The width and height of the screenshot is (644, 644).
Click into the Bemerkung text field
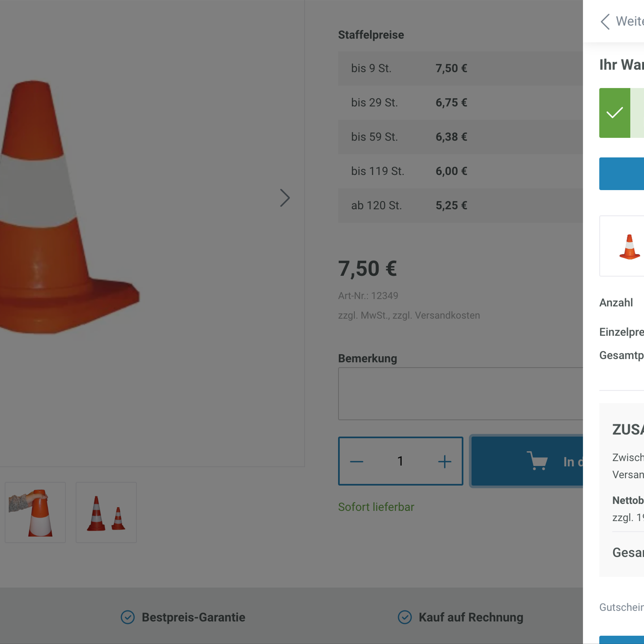pos(460,394)
